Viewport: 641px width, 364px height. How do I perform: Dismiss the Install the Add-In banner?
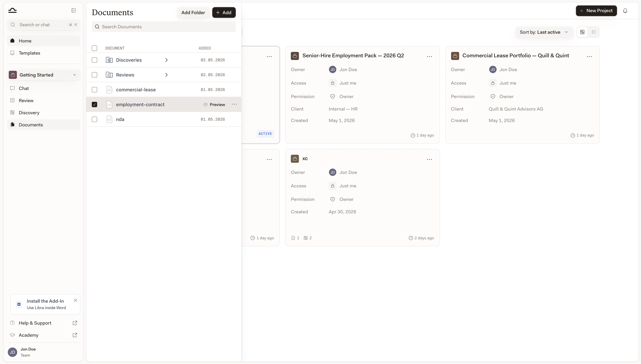click(75, 300)
